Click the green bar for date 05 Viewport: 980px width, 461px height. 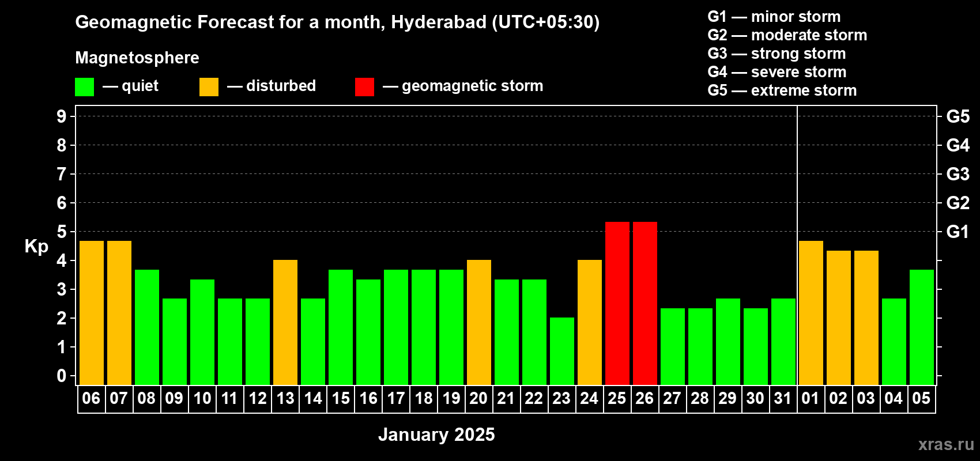[922, 327]
